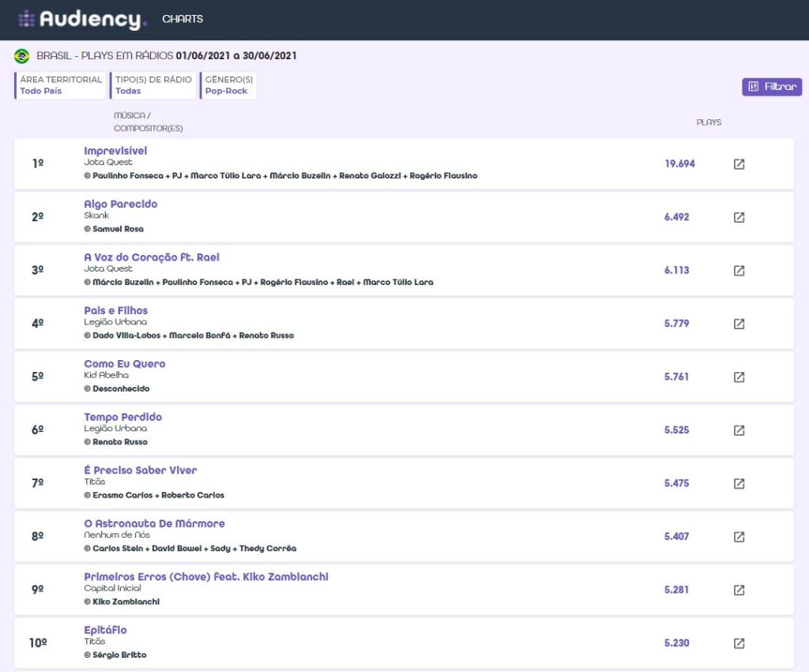Open the Tipo(s) de Rádio filter
This screenshot has width=809, height=672.
[x=152, y=85]
